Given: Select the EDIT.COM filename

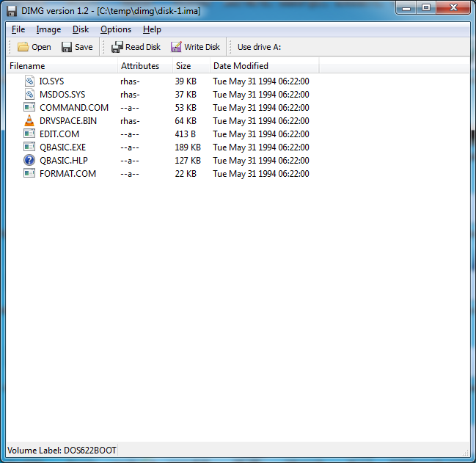Looking at the screenshot, I should click(x=59, y=134).
